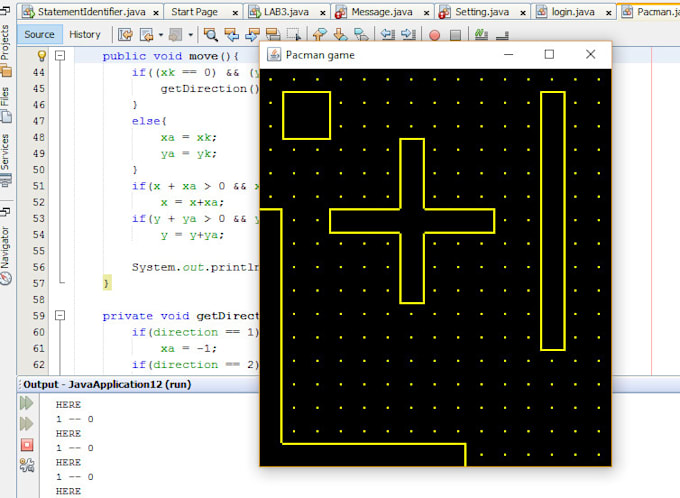The width and height of the screenshot is (680, 498).
Task: Open the Start Page tab
Action: pos(194,11)
